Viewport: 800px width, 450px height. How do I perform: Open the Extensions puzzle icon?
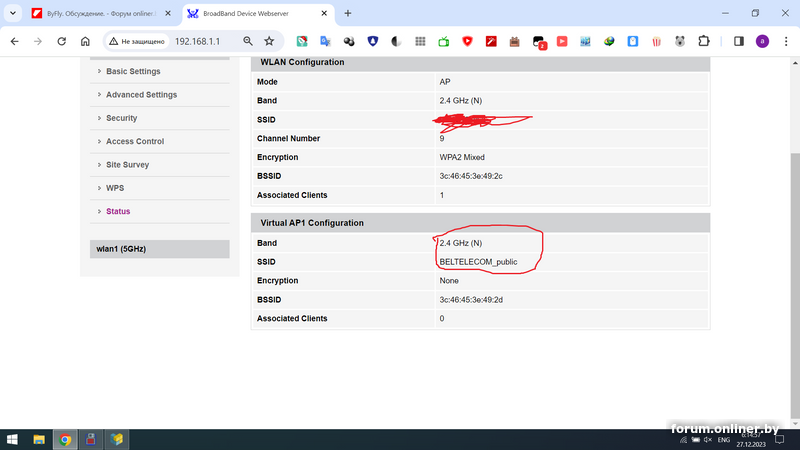point(704,41)
